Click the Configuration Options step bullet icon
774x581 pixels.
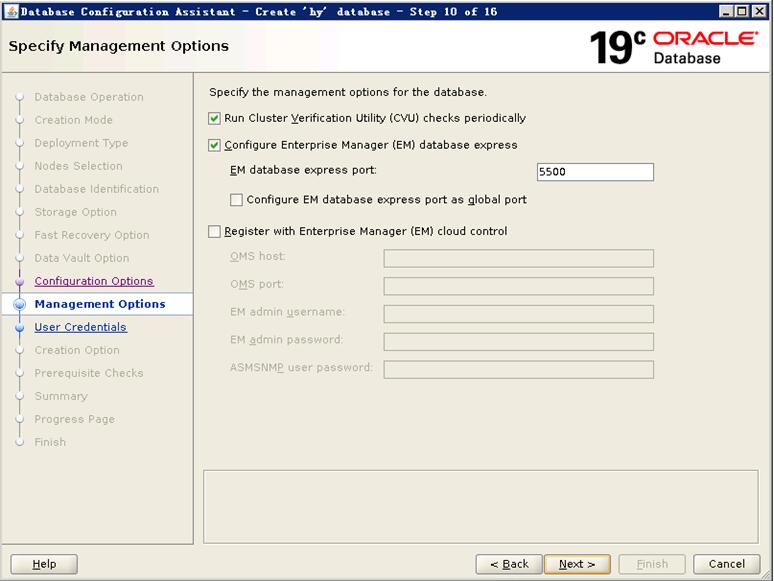[x=20, y=281]
